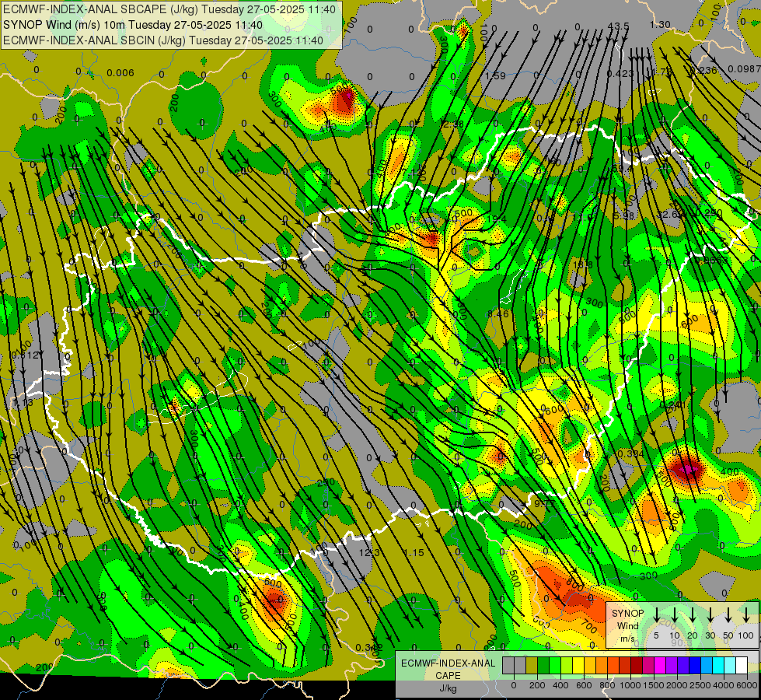Screen dimensions: 761x700
Task: Click the SYNOP Wind 10m title line
Action: (132, 25)
